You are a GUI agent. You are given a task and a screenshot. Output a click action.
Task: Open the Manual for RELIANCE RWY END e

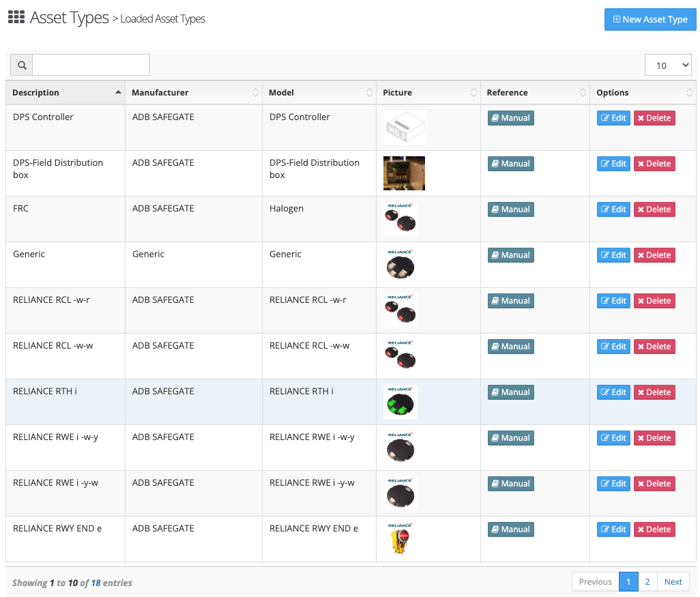[511, 529]
